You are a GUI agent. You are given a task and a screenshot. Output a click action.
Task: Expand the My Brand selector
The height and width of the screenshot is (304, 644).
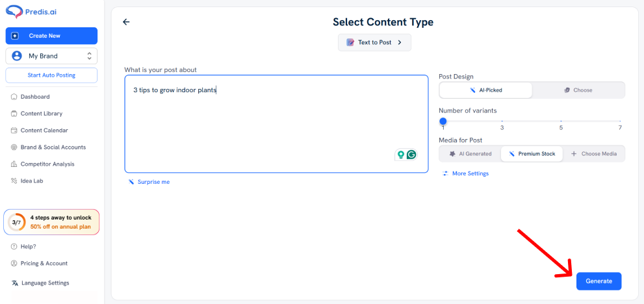pyautogui.click(x=51, y=56)
